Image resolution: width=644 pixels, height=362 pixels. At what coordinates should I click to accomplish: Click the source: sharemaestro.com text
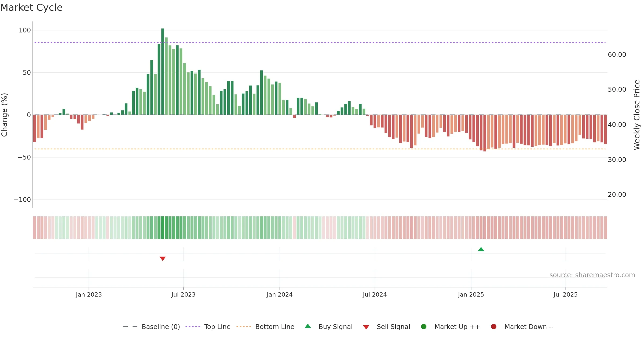(592, 275)
